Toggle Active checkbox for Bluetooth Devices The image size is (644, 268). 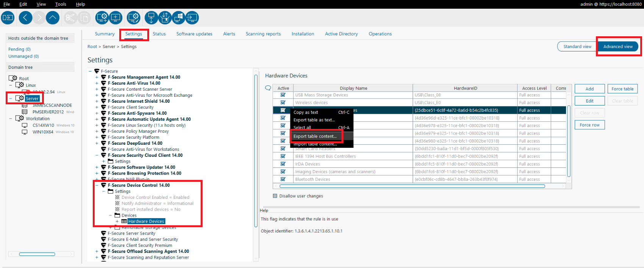click(283, 179)
